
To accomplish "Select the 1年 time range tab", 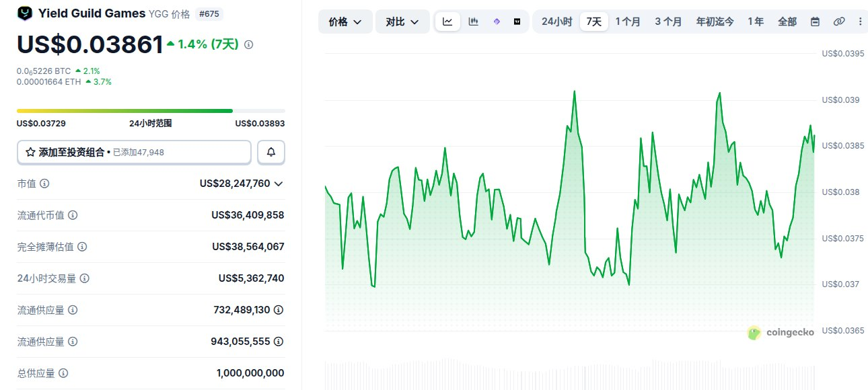I will (x=756, y=22).
